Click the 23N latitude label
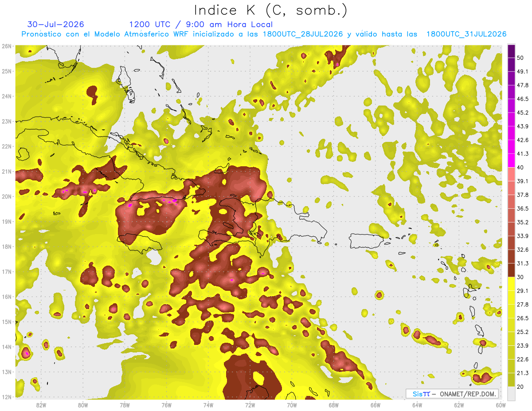The height and width of the screenshot is (411, 532). pos(7,121)
